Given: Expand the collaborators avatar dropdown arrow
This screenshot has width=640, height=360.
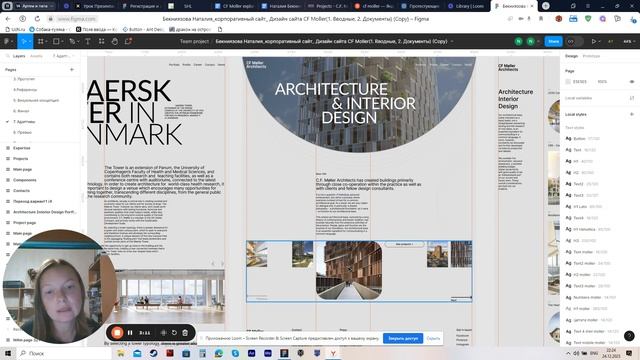Looking at the screenshot, I should tap(538, 41).
